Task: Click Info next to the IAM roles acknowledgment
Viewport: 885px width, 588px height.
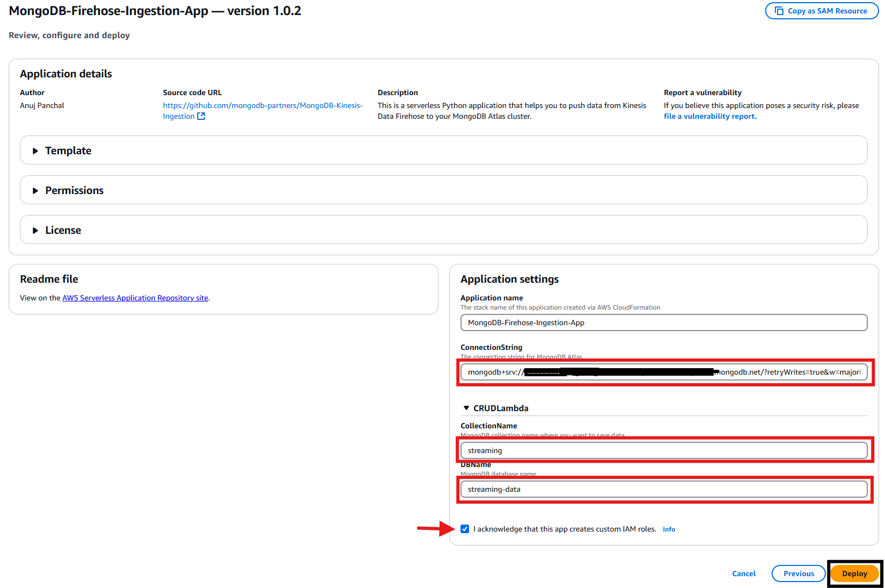Action: point(668,529)
